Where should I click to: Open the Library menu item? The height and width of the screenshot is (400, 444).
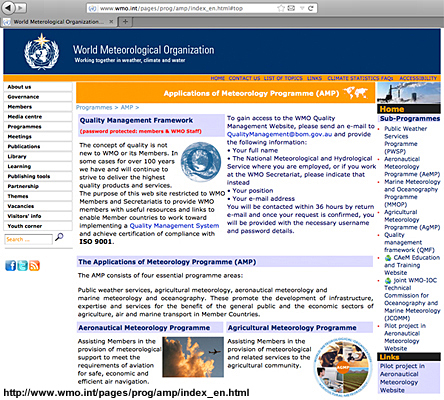click(x=38, y=157)
